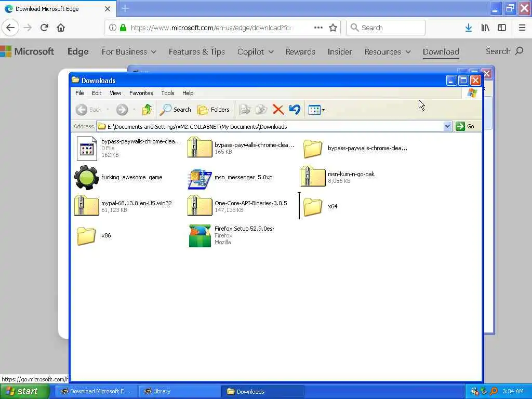This screenshot has width=532, height=399.
Task: Open the page actions three-dot menu
Action: [318, 28]
